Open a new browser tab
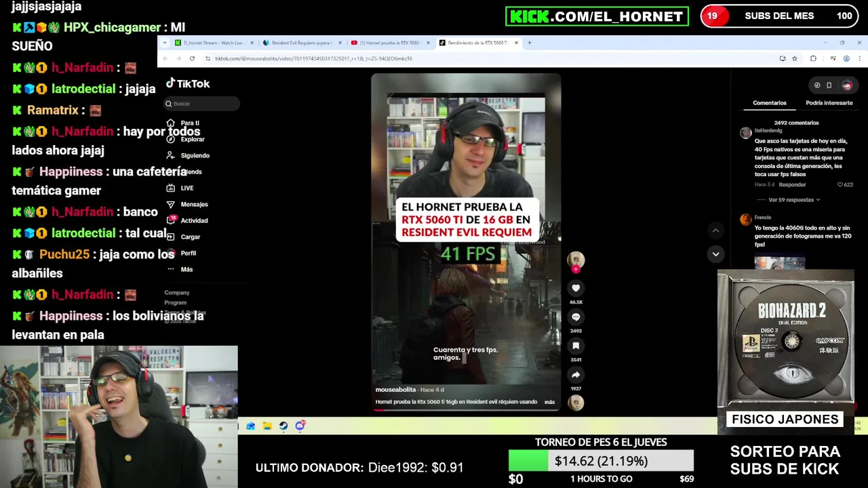 pos(530,43)
